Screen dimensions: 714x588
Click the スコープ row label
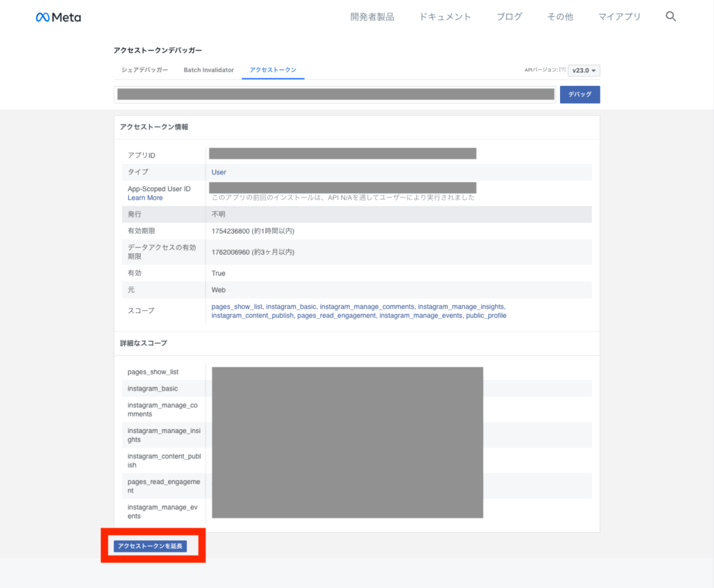click(x=141, y=310)
